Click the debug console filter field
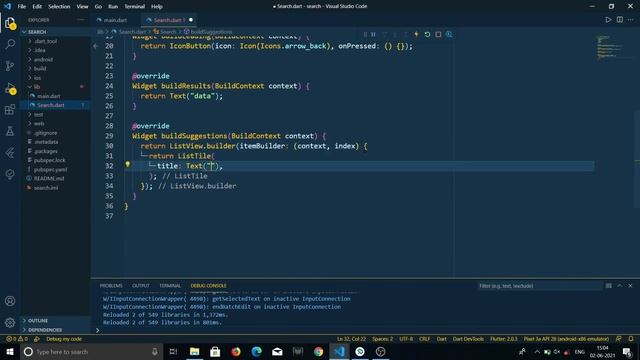This screenshot has height=360, width=640. pos(539,286)
